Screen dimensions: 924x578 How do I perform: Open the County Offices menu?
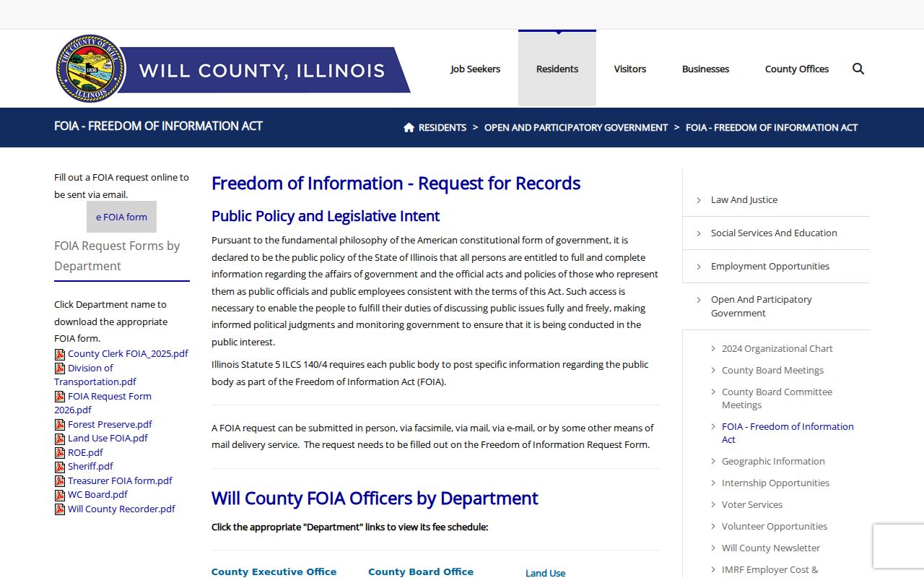797,69
